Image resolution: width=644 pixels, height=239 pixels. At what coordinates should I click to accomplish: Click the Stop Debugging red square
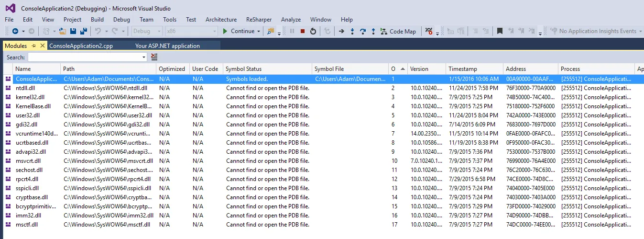point(303,31)
